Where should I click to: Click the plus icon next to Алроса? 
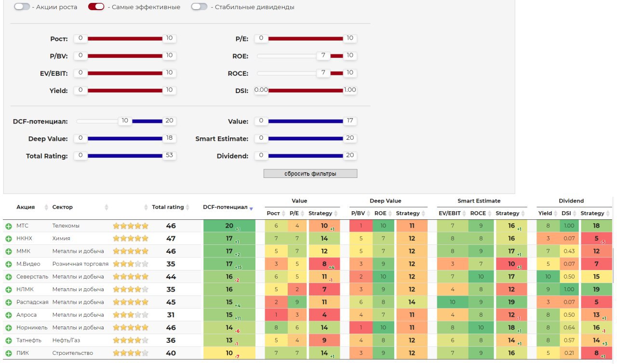pos(9,315)
